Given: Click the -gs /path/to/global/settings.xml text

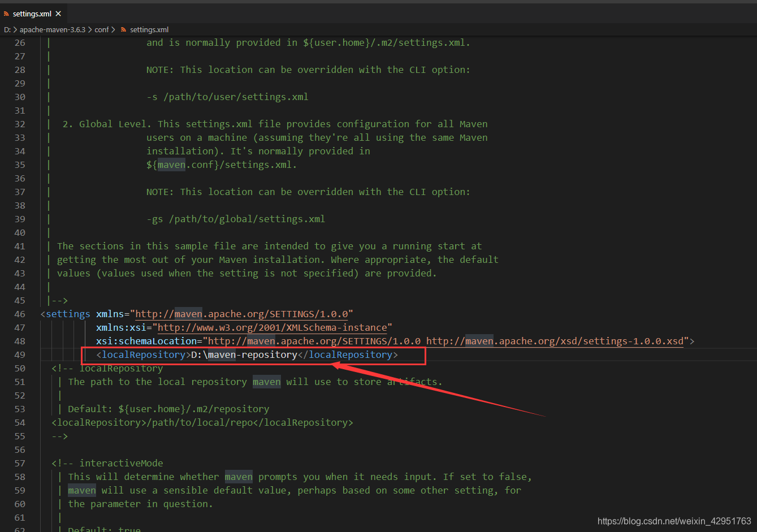Looking at the screenshot, I should pyautogui.click(x=236, y=219).
